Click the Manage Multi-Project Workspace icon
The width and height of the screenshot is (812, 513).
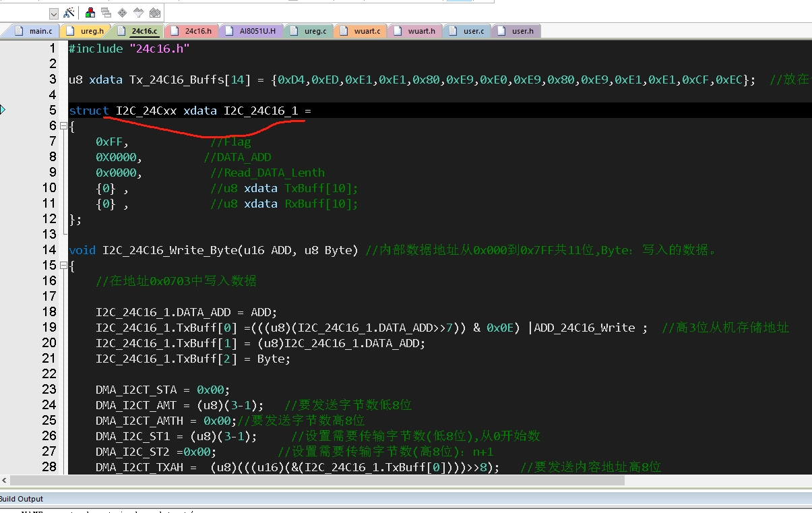[106, 12]
